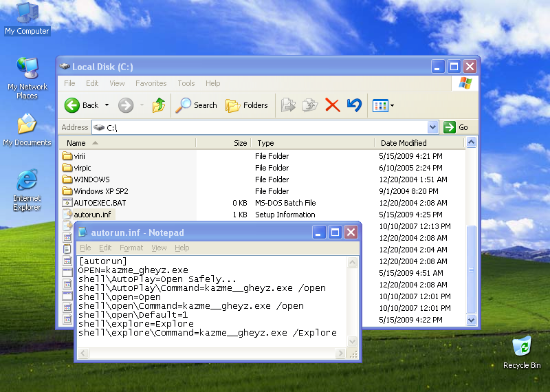The width and height of the screenshot is (550, 392).
Task: Click the virii folder icon
Action: click(x=67, y=156)
